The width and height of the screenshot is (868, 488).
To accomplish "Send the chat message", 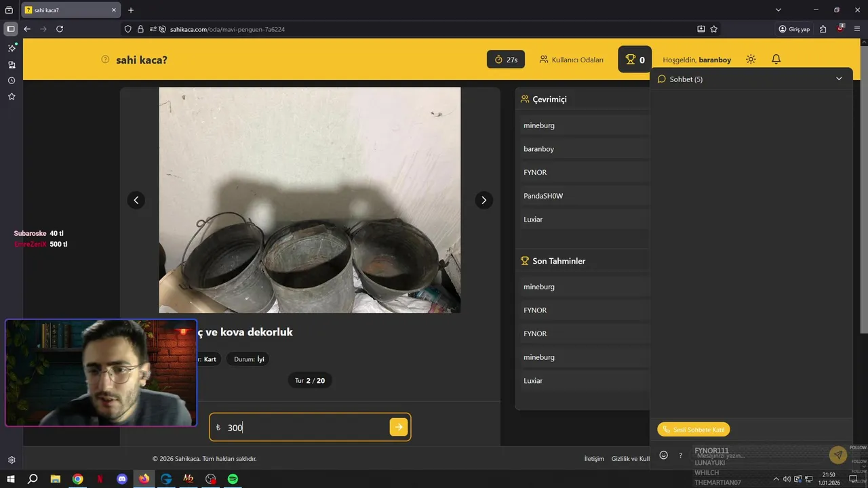I will tap(838, 455).
